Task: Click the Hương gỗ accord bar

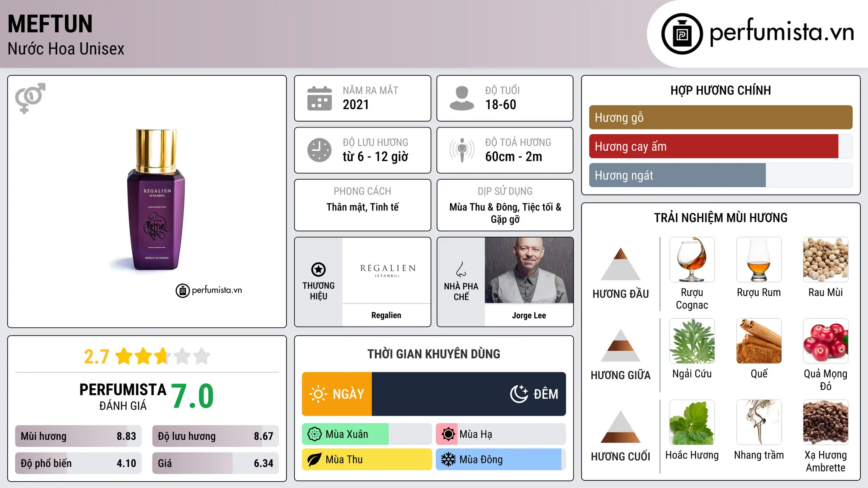Action: click(x=721, y=117)
